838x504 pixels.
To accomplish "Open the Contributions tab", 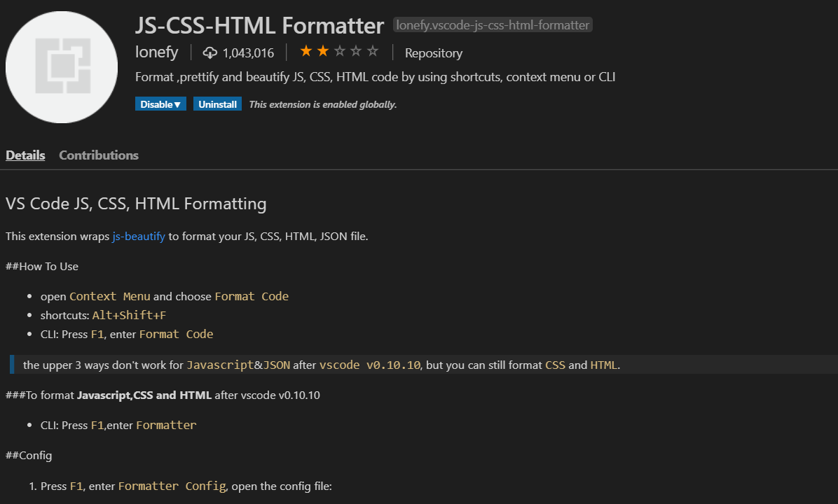I will click(x=99, y=155).
